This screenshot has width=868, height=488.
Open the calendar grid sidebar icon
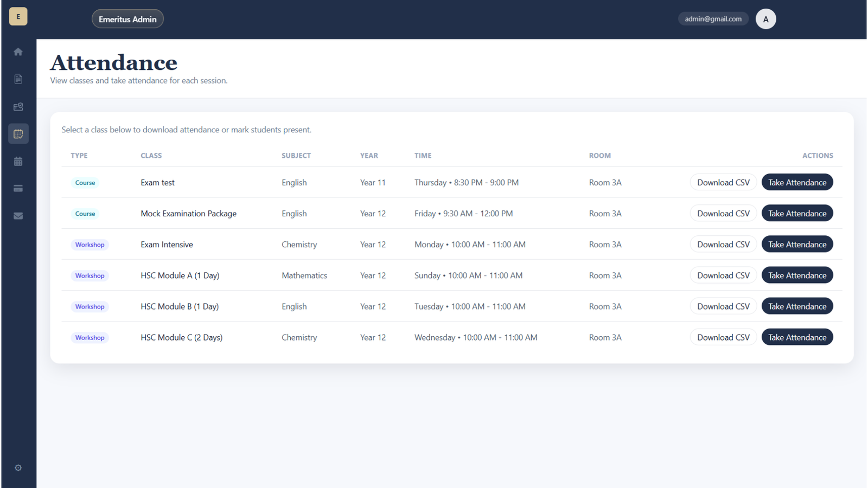18,162
